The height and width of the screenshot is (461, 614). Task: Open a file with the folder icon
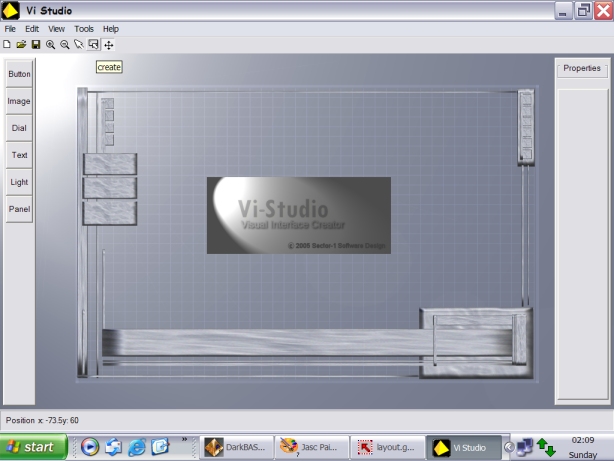pos(21,45)
